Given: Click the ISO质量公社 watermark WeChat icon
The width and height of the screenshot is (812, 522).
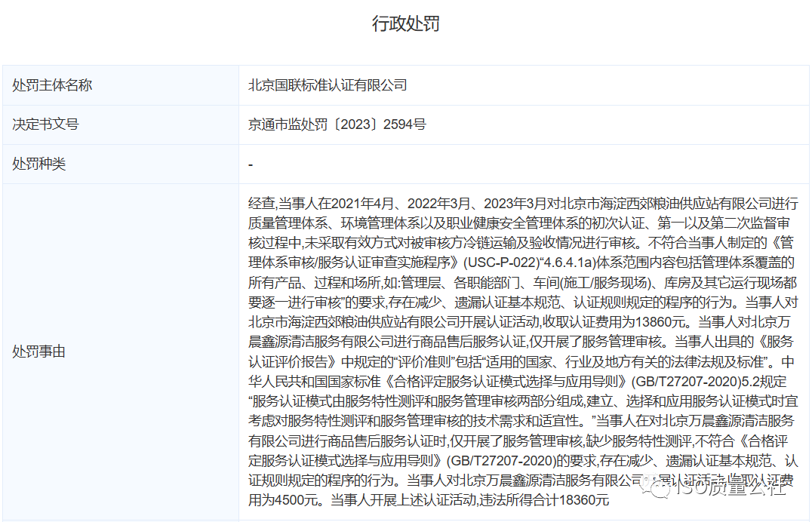Looking at the screenshot, I should (x=656, y=491).
